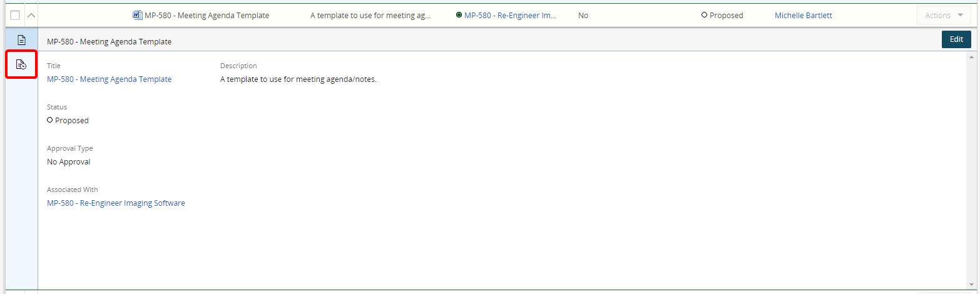Click the Edit button
Image resolution: width=980 pixels, height=294 pixels.
click(x=956, y=39)
